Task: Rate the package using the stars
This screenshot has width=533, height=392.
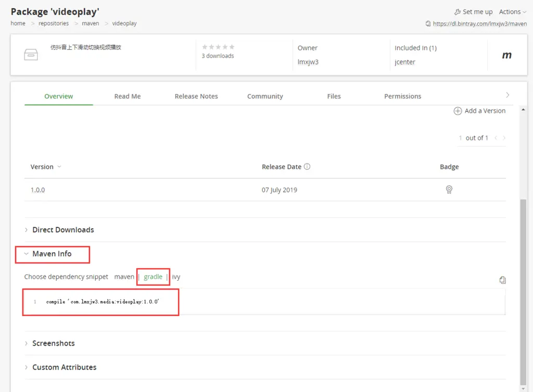Action: (x=218, y=47)
